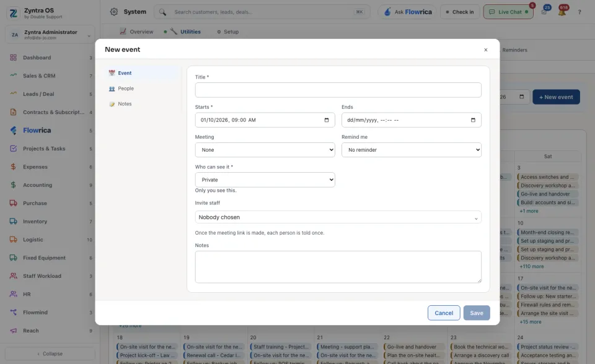Select the Contracts & Subscriptions document icon
Image resolution: width=595 pixels, height=364 pixels.
(x=13, y=112)
